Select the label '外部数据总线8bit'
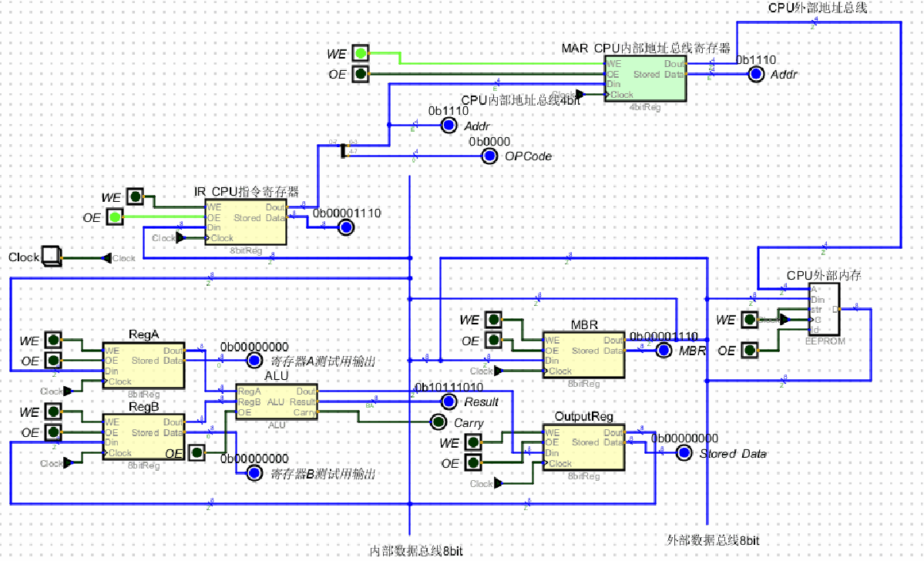 [x=713, y=539]
